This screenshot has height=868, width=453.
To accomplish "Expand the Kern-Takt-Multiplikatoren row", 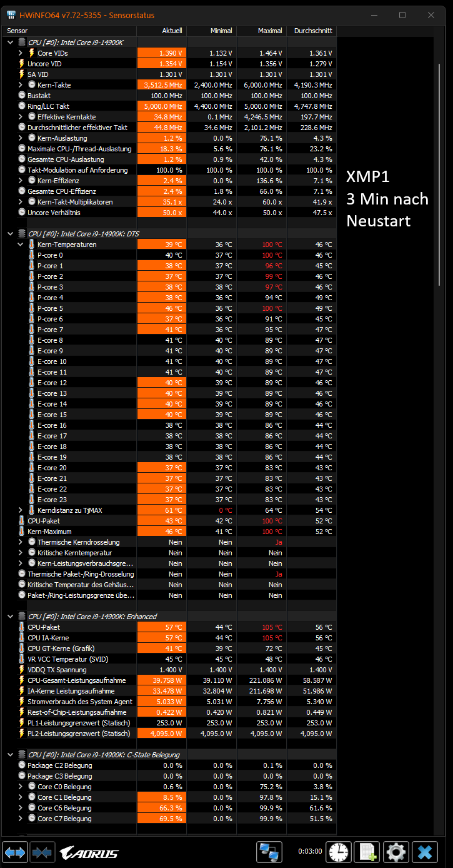I will pyautogui.click(x=21, y=202).
